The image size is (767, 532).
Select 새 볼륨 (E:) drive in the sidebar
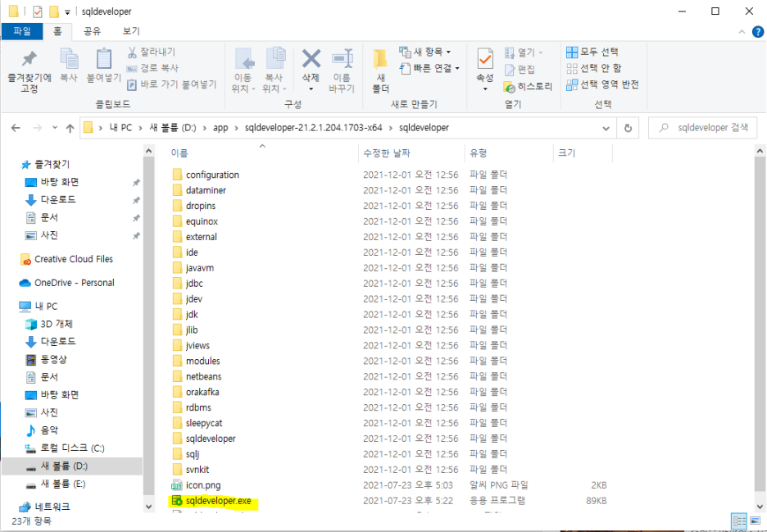(x=56, y=484)
